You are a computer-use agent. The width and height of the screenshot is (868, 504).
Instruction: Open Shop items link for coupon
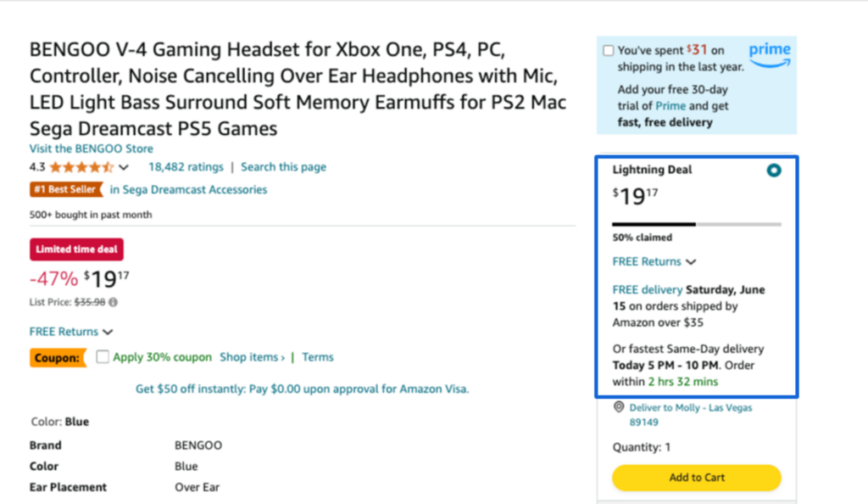[x=252, y=357]
